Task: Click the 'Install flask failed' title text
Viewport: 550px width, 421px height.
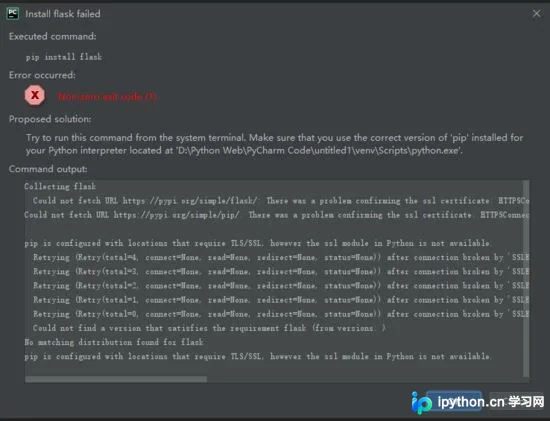Action: pyautogui.click(x=63, y=14)
